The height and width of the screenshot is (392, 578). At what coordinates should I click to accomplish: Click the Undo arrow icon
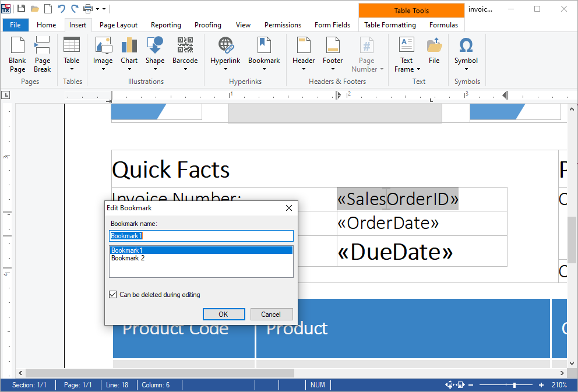[61, 9]
